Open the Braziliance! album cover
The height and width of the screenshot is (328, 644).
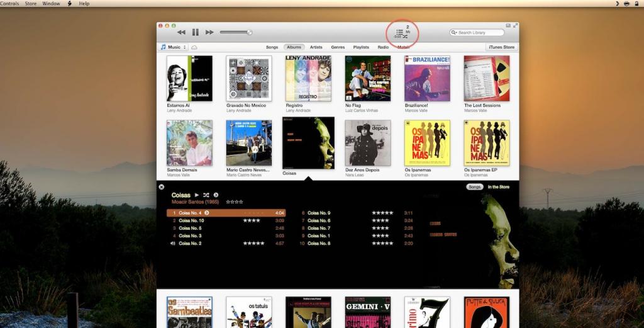pyautogui.click(x=427, y=79)
